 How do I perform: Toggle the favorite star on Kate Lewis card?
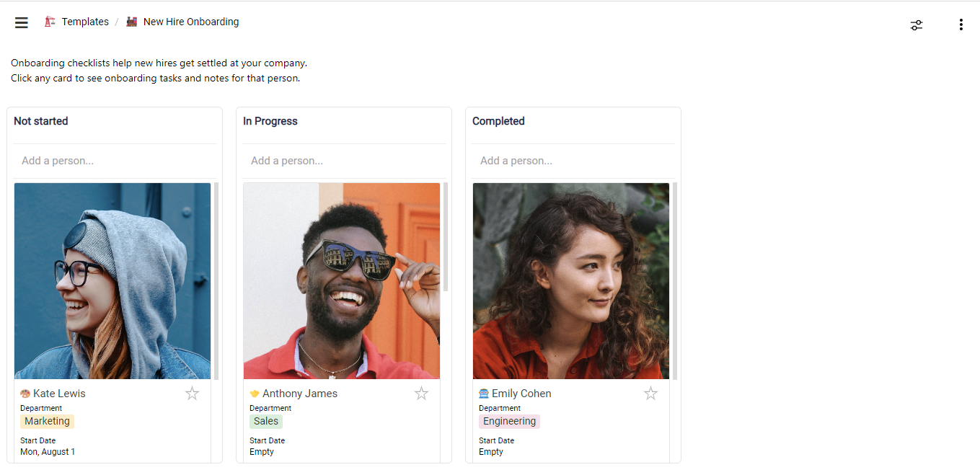click(192, 393)
